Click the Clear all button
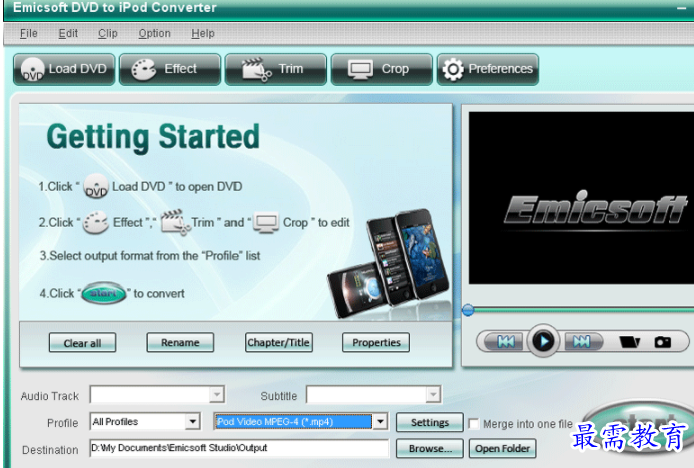 point(82,343)
